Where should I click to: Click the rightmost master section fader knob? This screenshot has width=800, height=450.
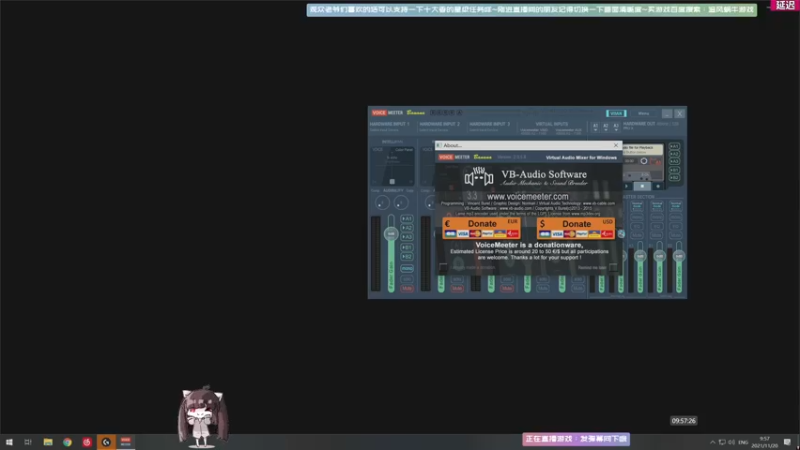(679, 256)
